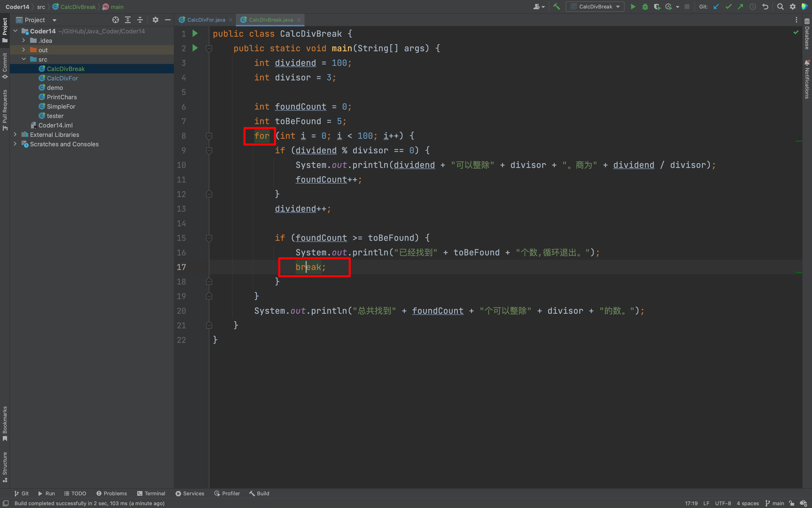Expand the out folder
This screenshot has width=812, height=508.
pos(23,50)
